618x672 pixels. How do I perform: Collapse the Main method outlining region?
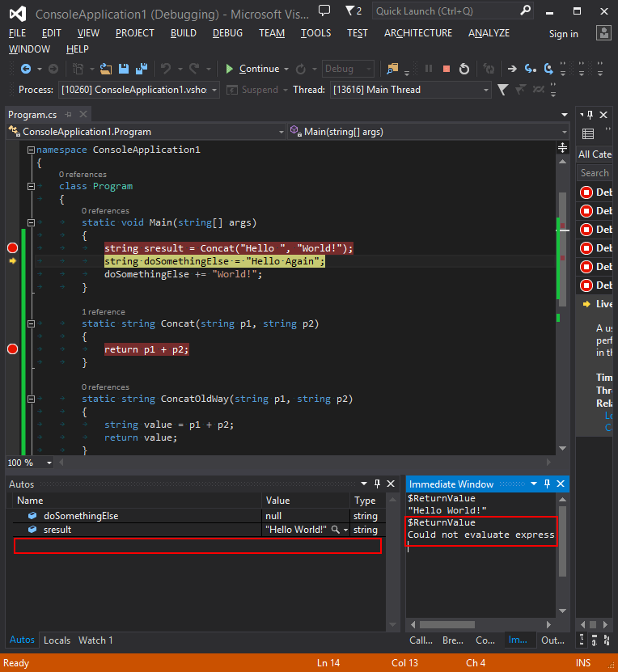[31, 222]
